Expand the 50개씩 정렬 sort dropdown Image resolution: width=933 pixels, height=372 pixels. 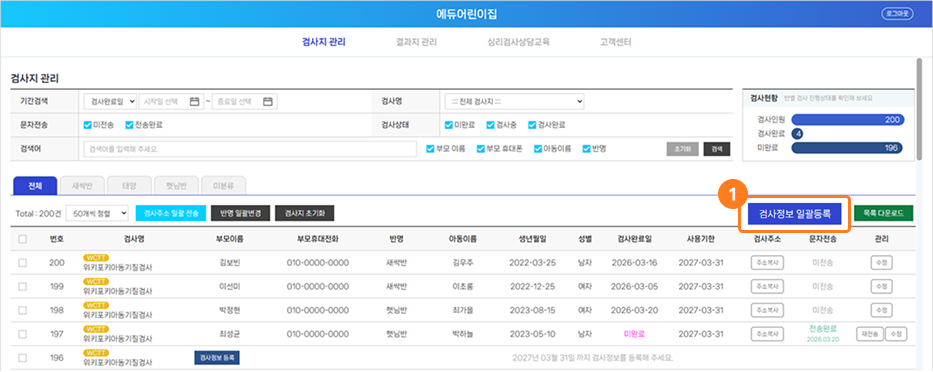[x=97, y=212]
